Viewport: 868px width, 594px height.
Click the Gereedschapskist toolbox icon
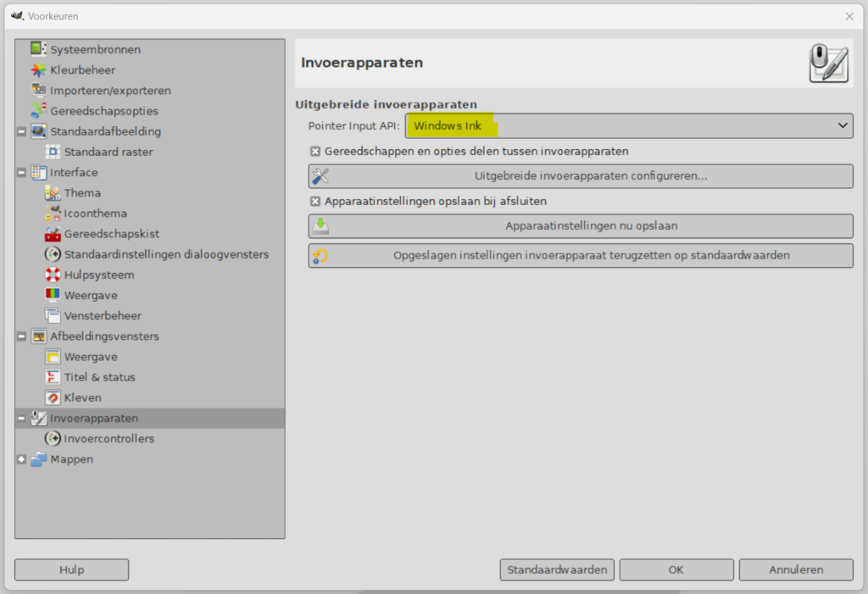coord(52,234)
